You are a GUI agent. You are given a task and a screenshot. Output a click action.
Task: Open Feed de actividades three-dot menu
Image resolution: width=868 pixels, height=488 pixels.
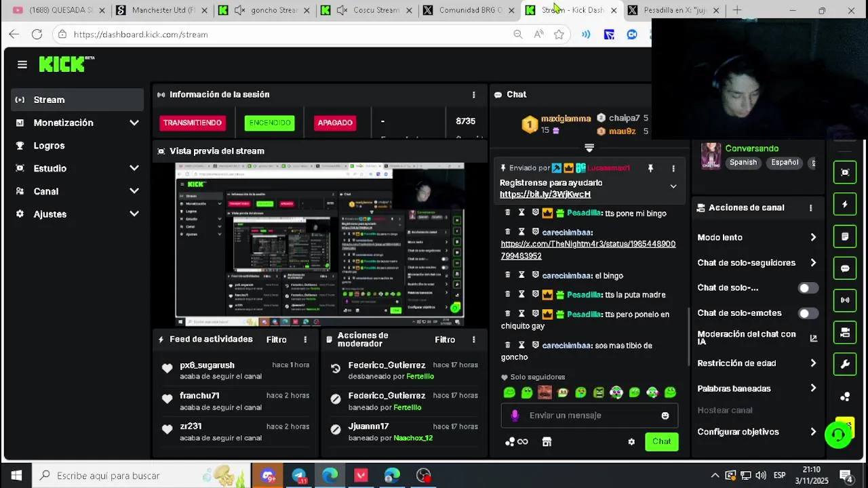click(x=305, y=340)
